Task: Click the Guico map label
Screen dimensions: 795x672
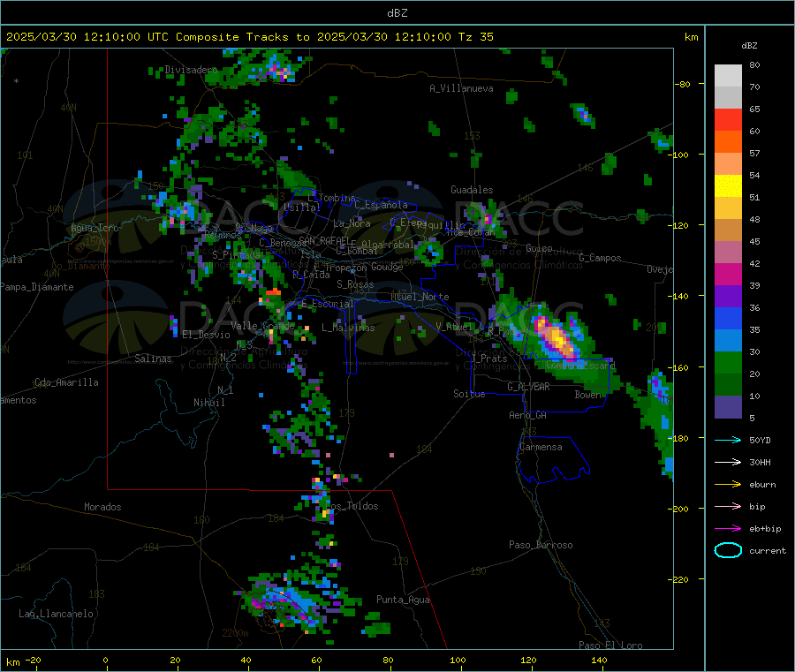Action: coord(539,248)
